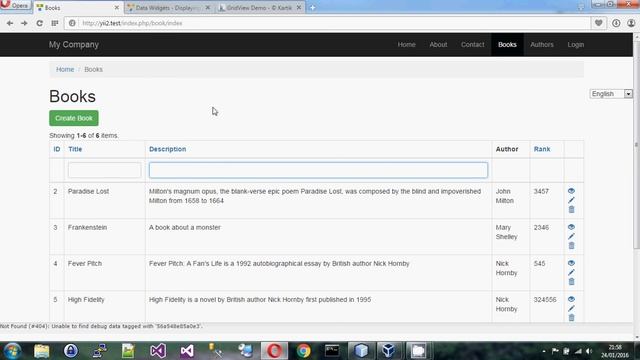
Task: Sort the grid by Description column
Action: [x=167, y=149]
